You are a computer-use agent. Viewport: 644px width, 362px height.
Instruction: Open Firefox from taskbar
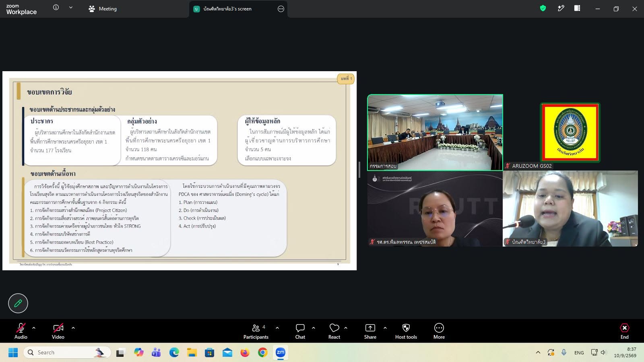tap(245, 353)
